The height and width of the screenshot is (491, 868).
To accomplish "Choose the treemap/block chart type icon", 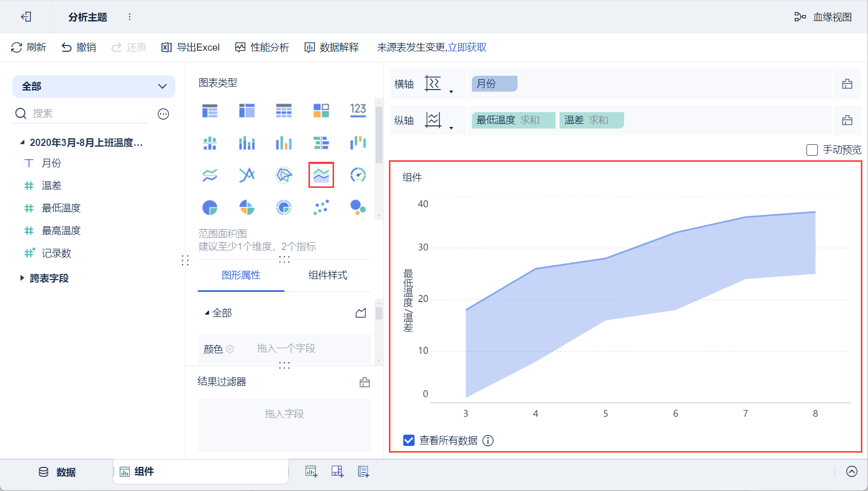I will (321, 110).
